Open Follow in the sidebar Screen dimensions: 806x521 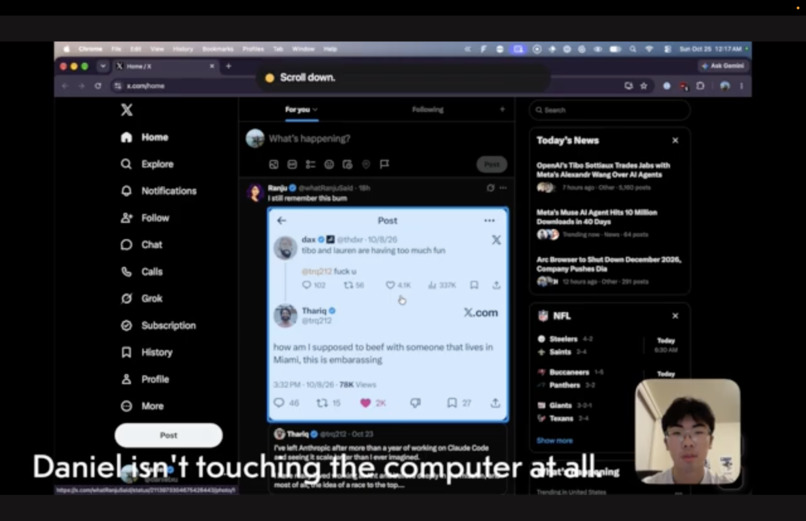click(145, 218)
